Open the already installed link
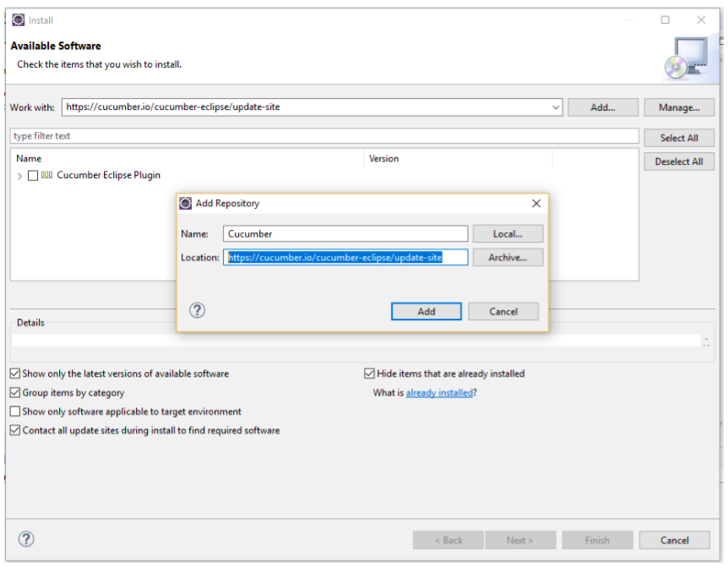728x573 pixels. tap(439, 393)
